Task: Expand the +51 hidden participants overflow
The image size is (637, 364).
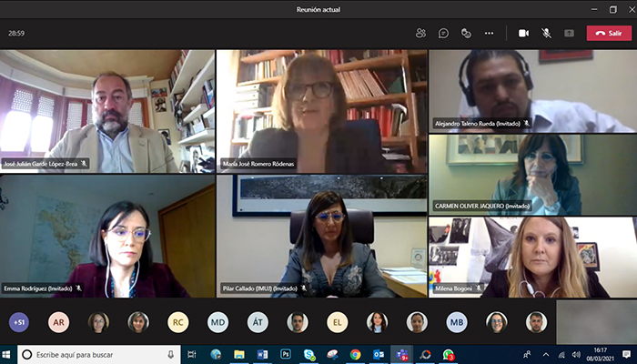Action: (19, 321)
